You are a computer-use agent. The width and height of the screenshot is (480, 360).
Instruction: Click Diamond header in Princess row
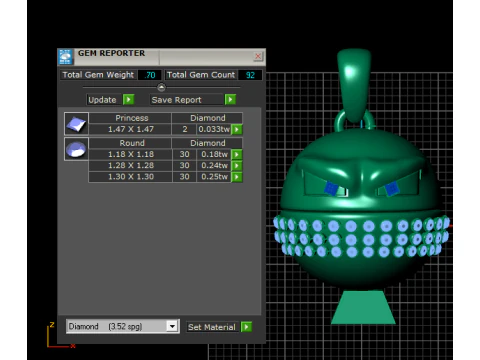pos(207,118)
